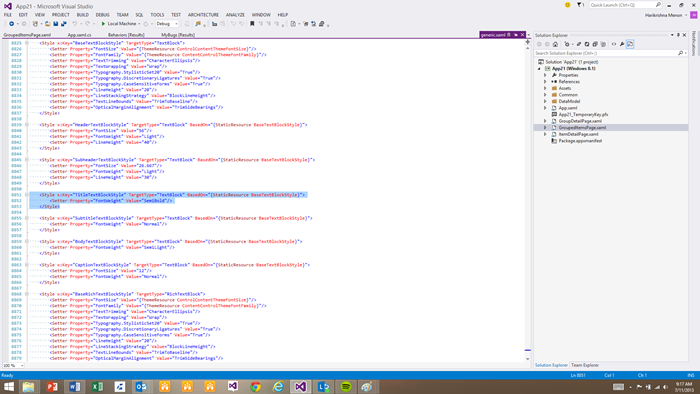Image resolution: width=700 pixels, height=394 pixels.
Task: Switch to the Team Explorer tab
Action: click(x=585, y=365)
